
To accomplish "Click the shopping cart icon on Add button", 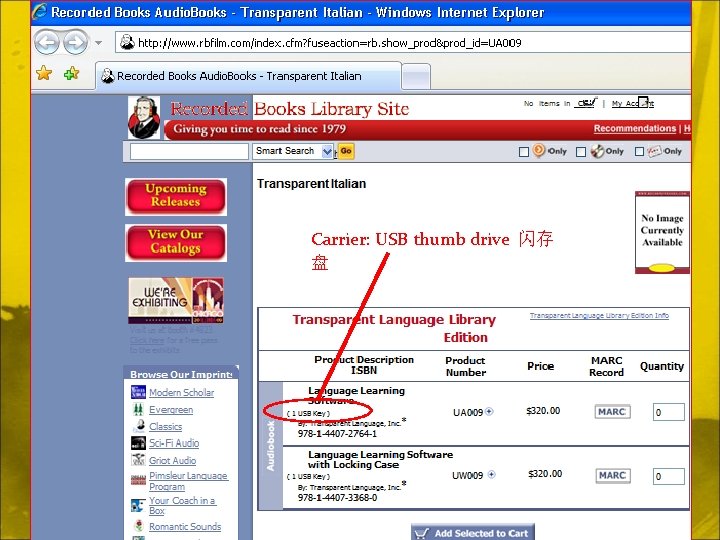I will tap(422, 533).
